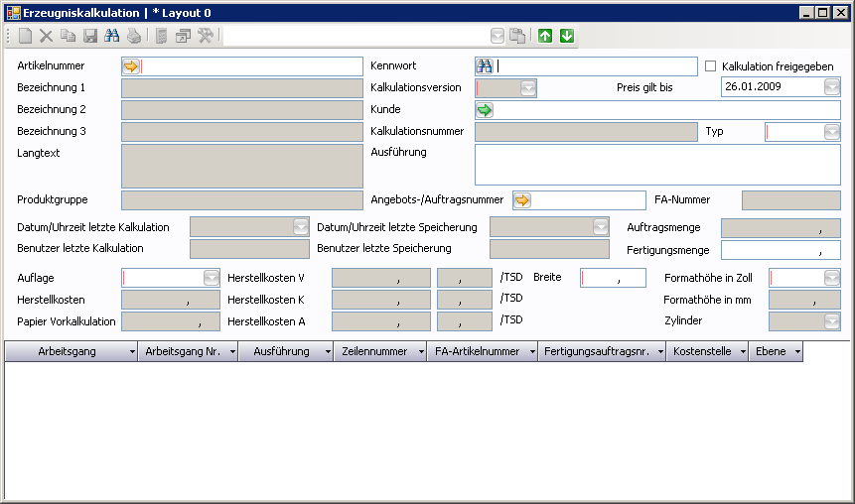Click Artikelnummer yellow arrow lookup icon
This screenshot has width=855, height=504.
[131, 66]
